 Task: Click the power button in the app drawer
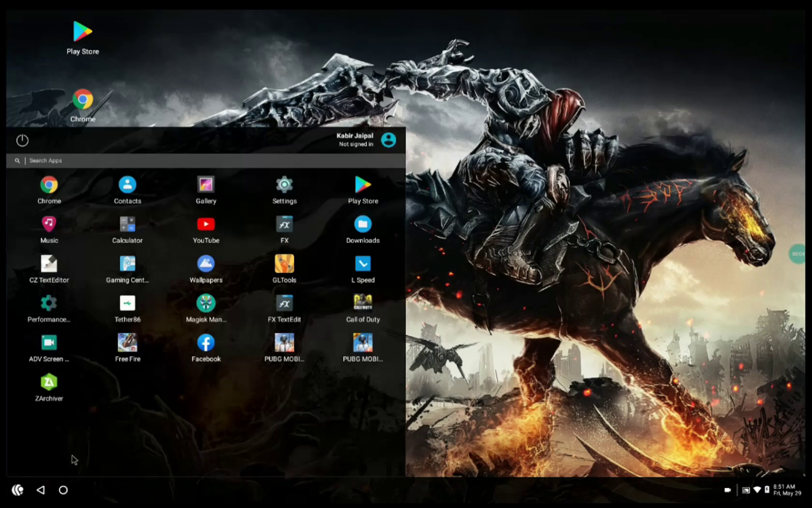[x=22, y=140]
